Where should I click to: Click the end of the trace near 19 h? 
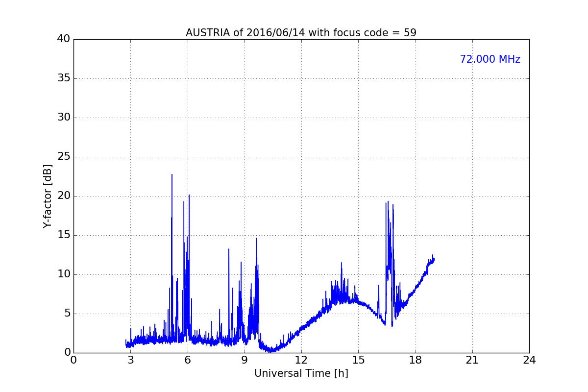[434, 259]
